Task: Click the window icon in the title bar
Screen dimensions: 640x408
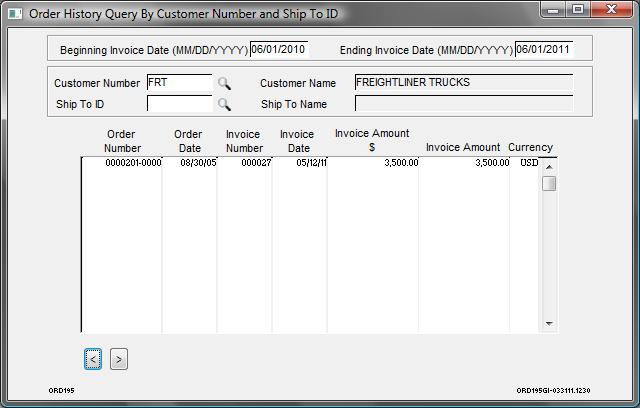Action: coord(15,13)
